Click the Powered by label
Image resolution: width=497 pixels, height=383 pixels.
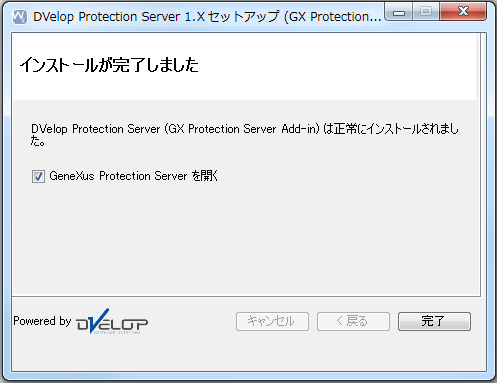click(x=42, y=321)
